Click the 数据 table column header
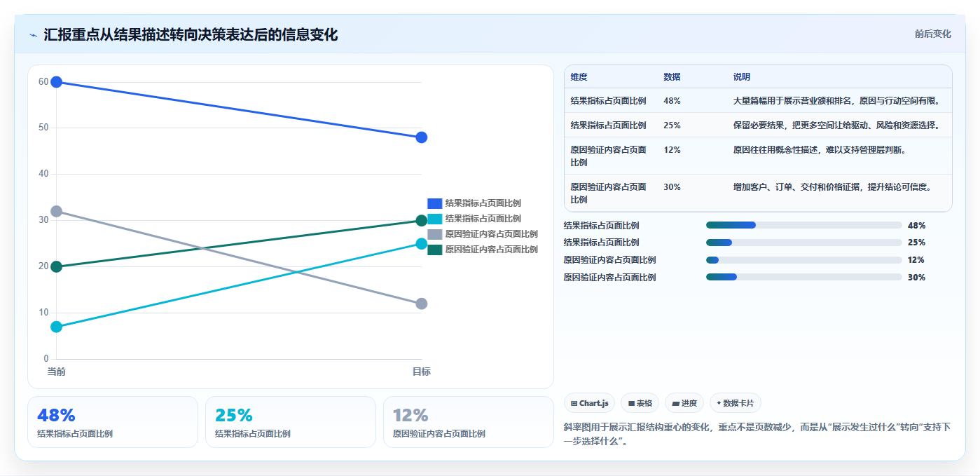The width and height of the screenshot is (980, 476). coord(672,76)
